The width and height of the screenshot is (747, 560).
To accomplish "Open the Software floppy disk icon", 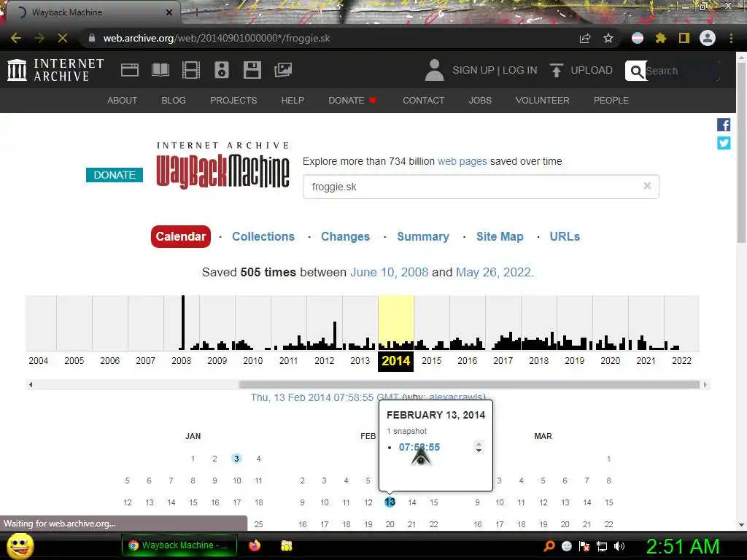I will coord(252,70).
